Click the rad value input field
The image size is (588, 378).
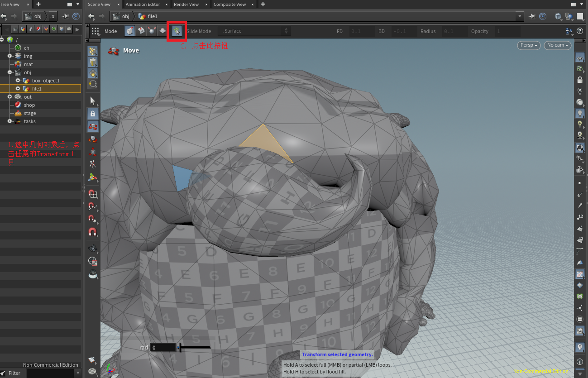click(163, 348)
